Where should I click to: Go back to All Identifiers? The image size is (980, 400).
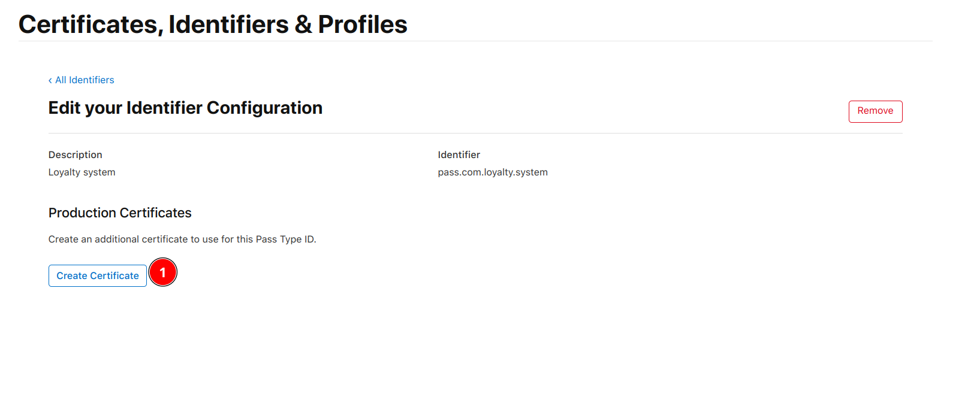coord(82,80)
